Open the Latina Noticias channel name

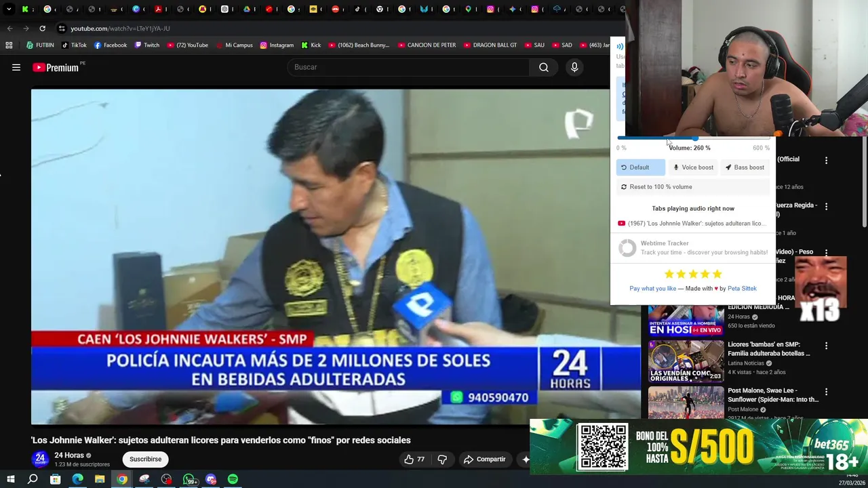[746, 363]
